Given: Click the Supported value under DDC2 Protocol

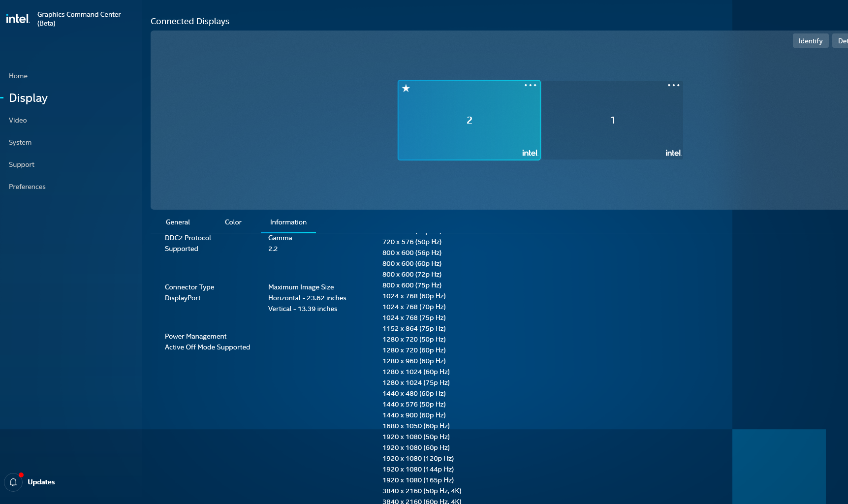Looking at the screenshot, I should [x=182, y=249].
